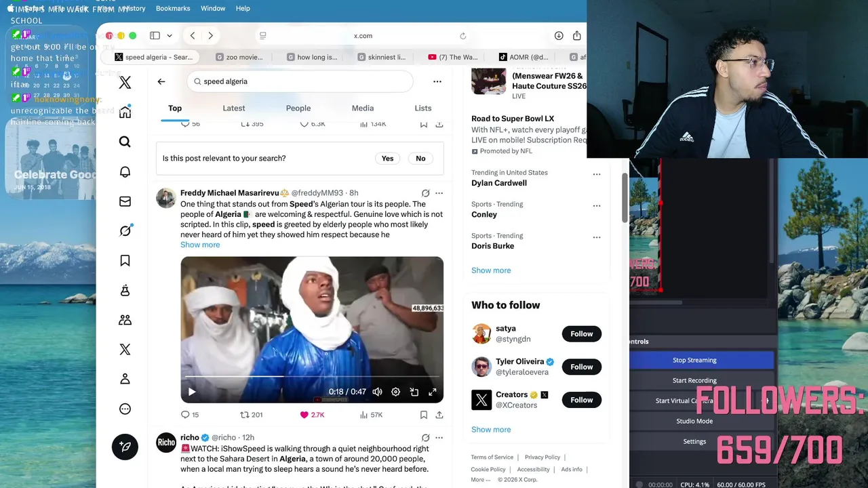Open the X home logo in sidebar
This screenshot has width=868, height=488.
(x=125, y=83)
